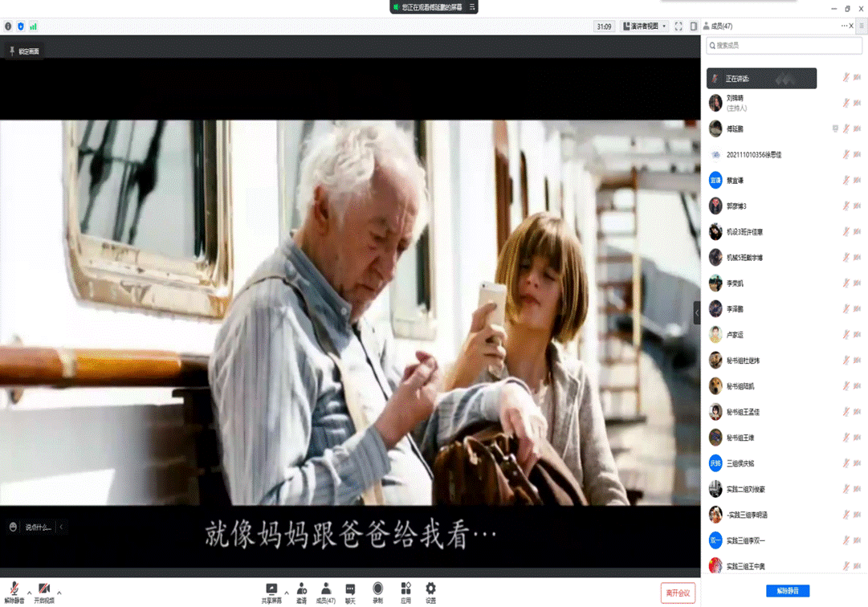
Task: Expand the video options arrow beside camera
Action: pyautogui.click(x=59, y=593)
